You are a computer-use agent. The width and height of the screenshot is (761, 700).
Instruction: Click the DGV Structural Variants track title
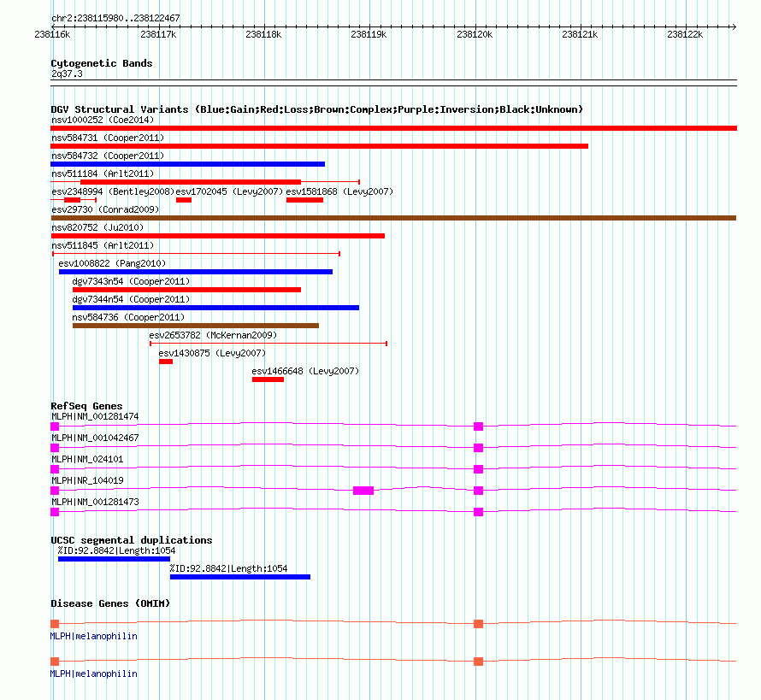tap(317, 109)
